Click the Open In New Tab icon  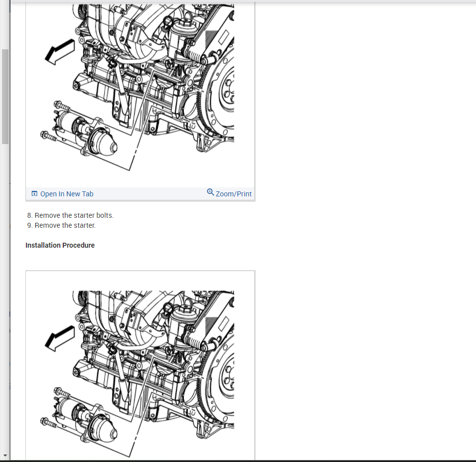coord(34,194)
